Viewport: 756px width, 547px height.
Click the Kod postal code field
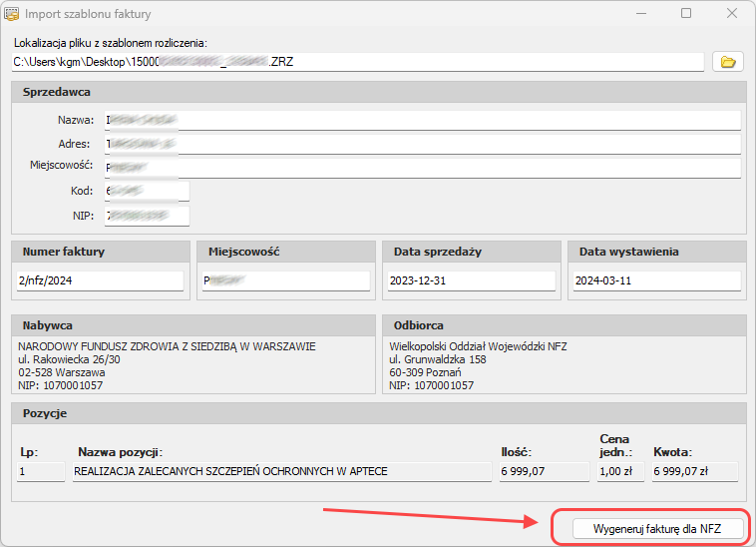tap(145, 191)
